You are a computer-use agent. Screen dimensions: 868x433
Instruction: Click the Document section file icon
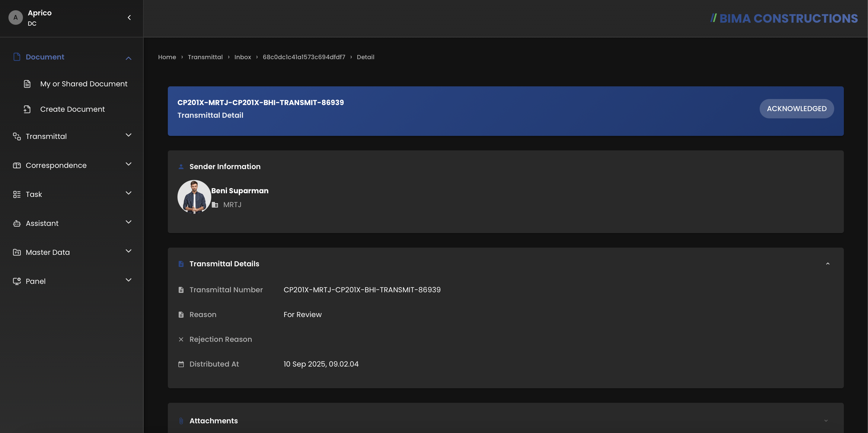(17, 57)
